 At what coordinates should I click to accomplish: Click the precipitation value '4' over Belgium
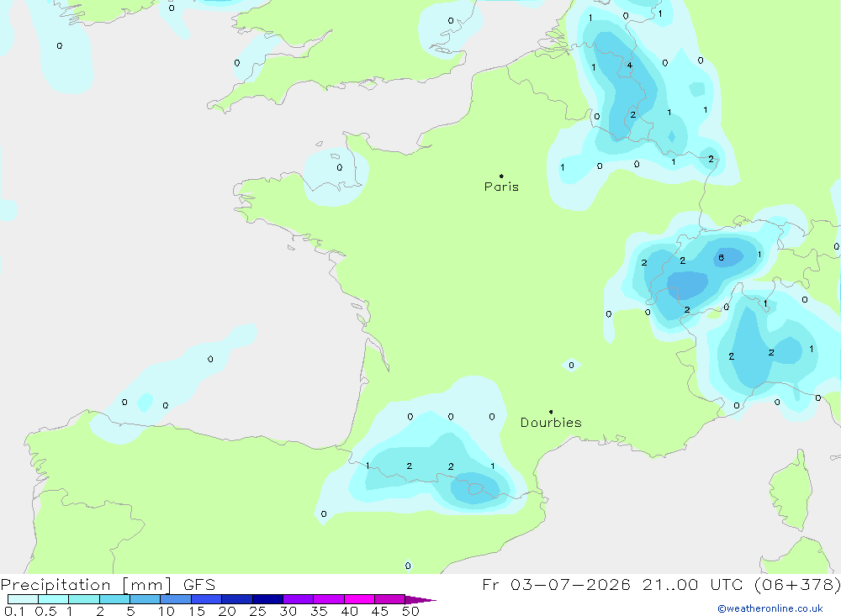630,66
